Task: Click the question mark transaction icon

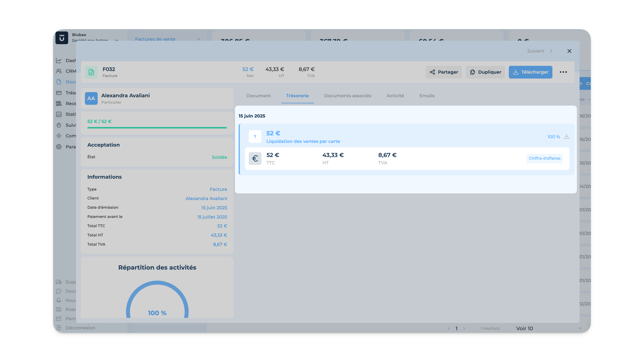Action: coord(255,137)
